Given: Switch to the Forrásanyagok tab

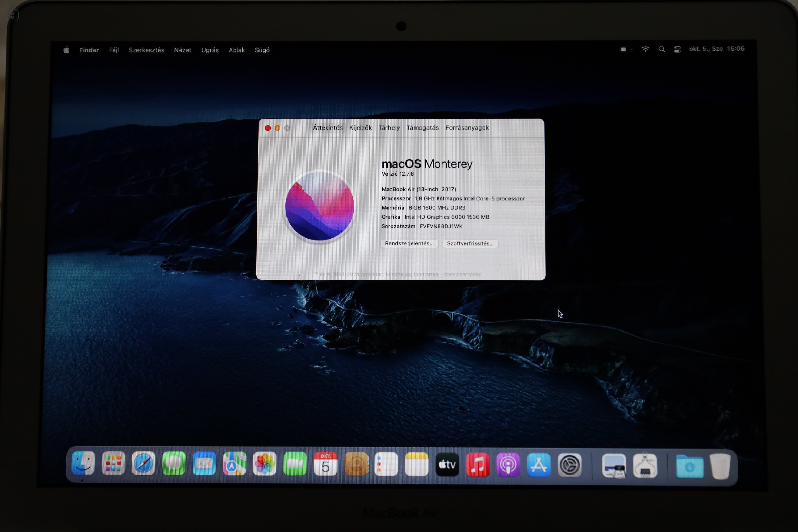Looking at the screenshot, I should click(x=467, y=128).
